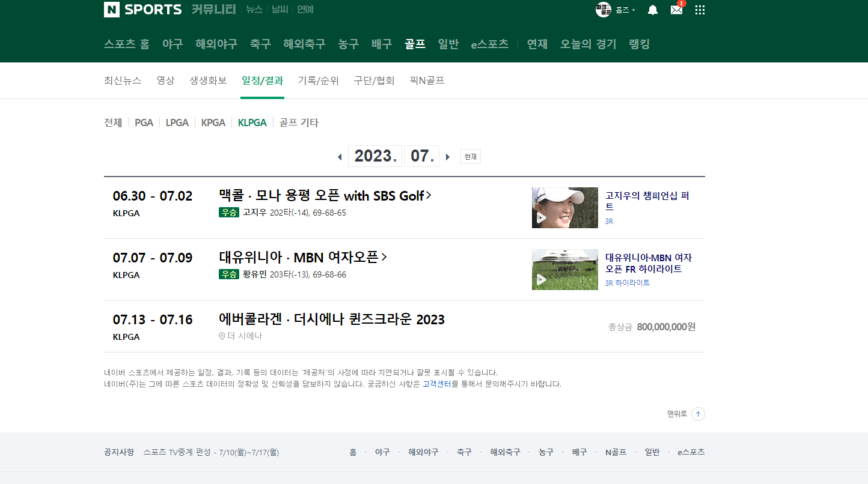Select 축구 in the green navigation bar
The width and height of the screenshot is (868, 484).
tap(260, 44)
